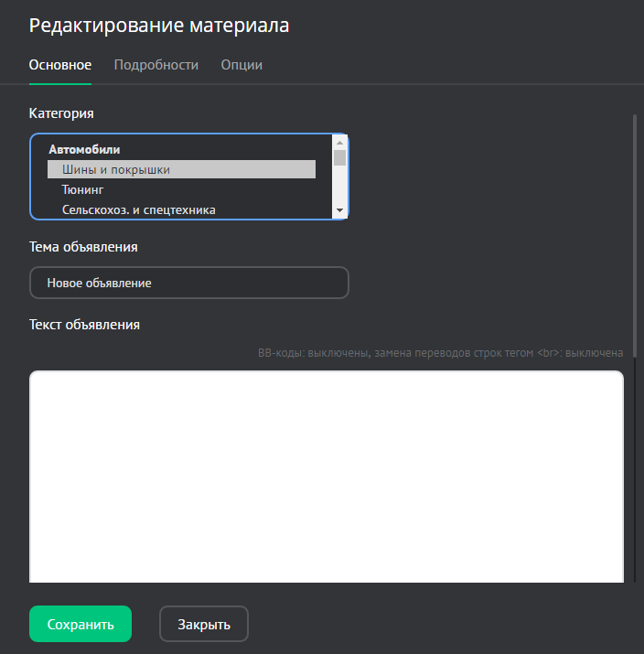The image size is (644, 654).
Task: Focus the Тема объявления input field
Action: click(x=189, y=283)
